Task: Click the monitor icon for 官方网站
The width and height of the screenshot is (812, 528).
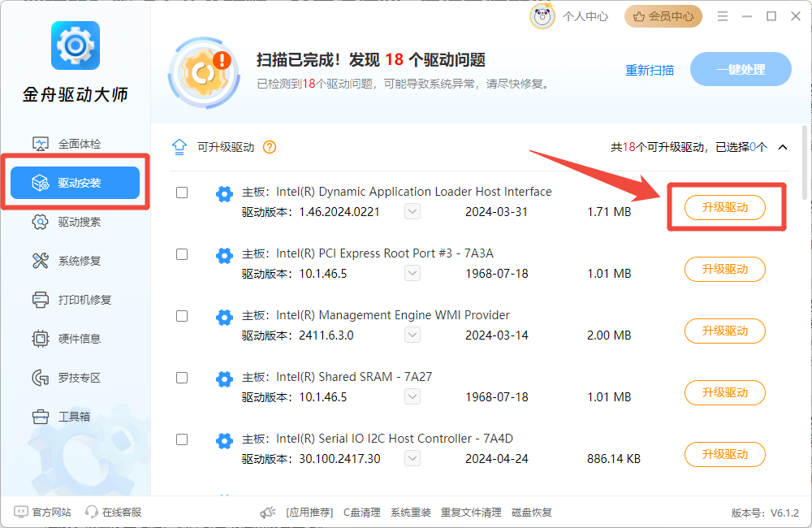Action: click(x=21, y=512)
